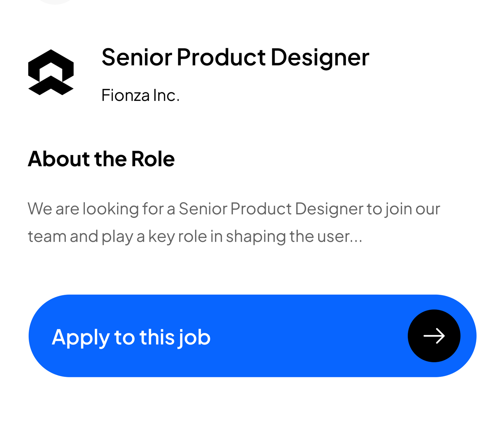
Task: Open the Fionza Inc. company name link
Action: (x=140, y=95)
